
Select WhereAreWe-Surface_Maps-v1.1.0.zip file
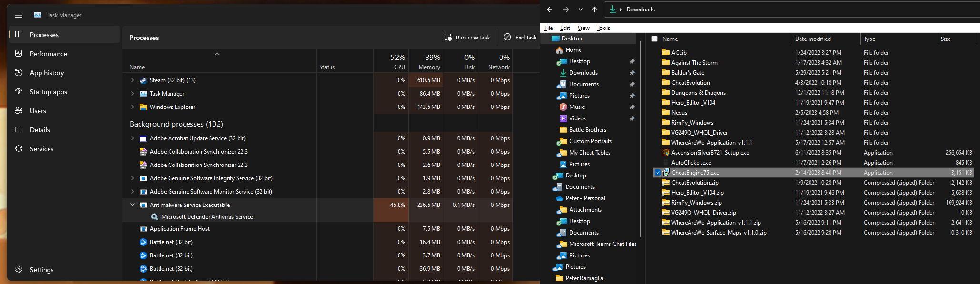(x=719, y=233)
